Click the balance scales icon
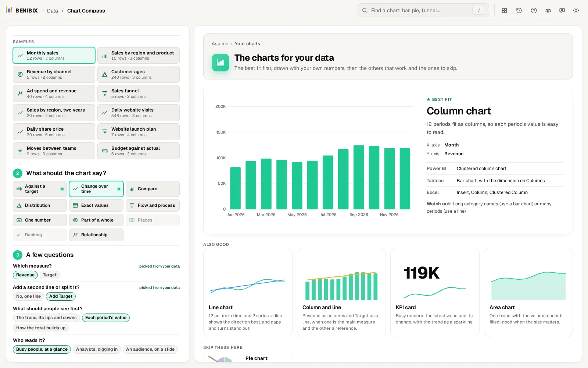The width and height of the screenshot is (588, 368). click(548, 11)
